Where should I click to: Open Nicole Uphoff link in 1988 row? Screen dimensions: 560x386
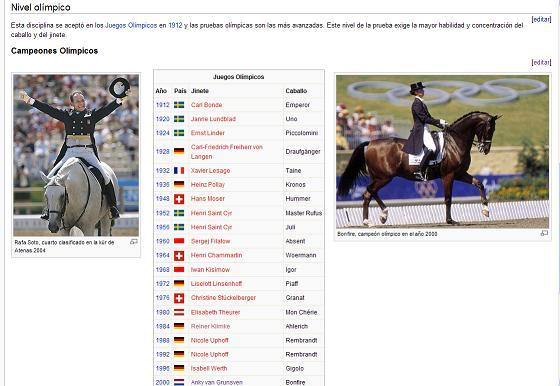210,340
